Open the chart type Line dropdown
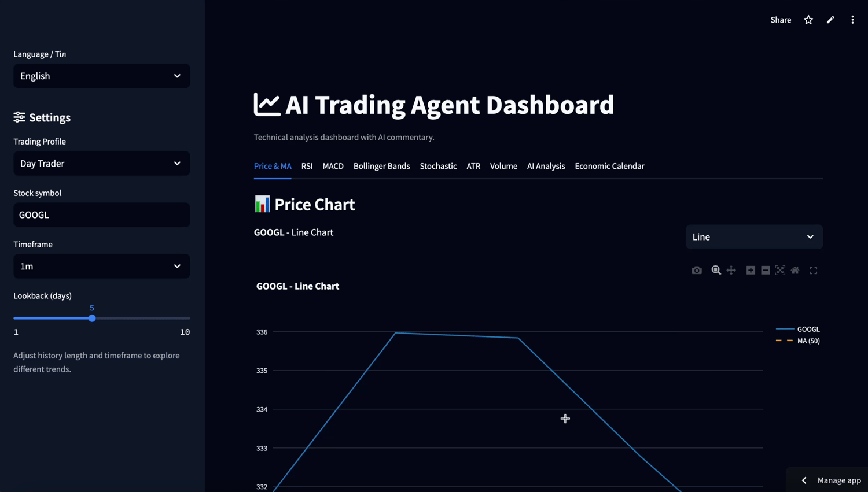The height and width of the screenshot is (492, 868). click(753, 237)
